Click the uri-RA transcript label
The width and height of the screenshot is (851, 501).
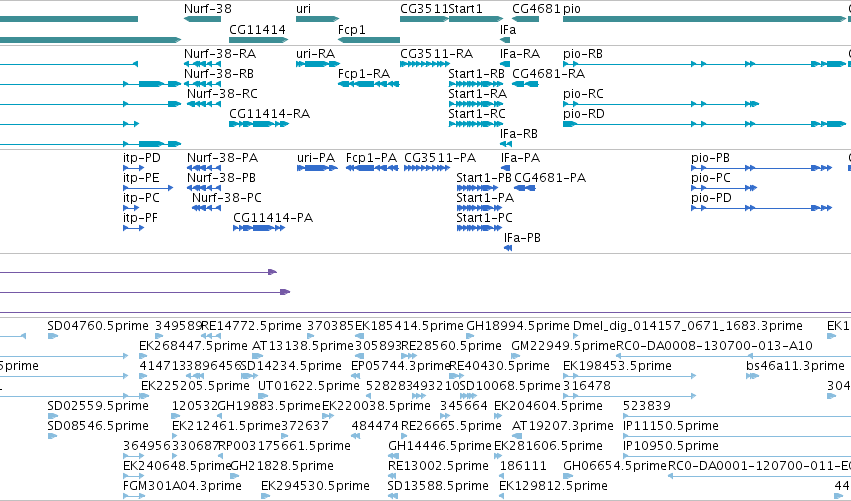(316, 54)
